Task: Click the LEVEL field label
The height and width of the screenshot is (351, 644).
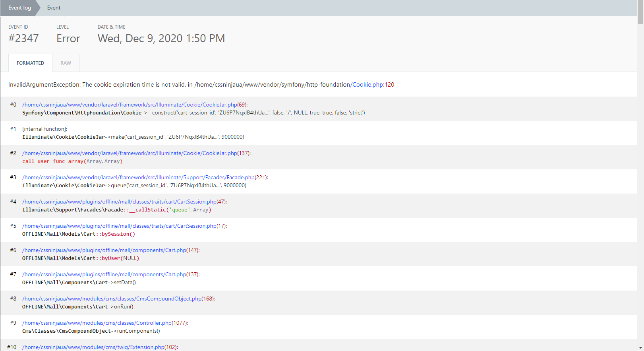Action: (62, 27)
